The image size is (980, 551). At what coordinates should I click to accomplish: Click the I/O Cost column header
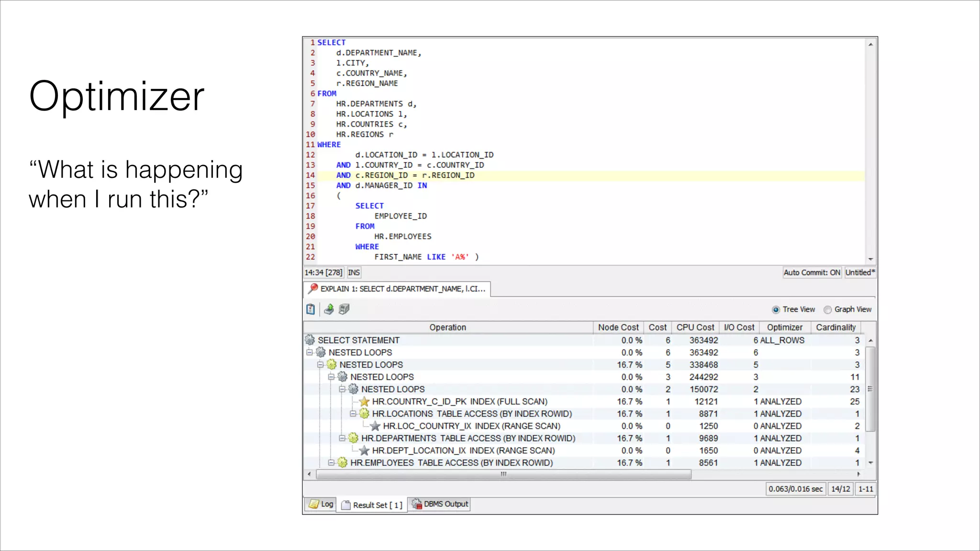tap(739, 328)
